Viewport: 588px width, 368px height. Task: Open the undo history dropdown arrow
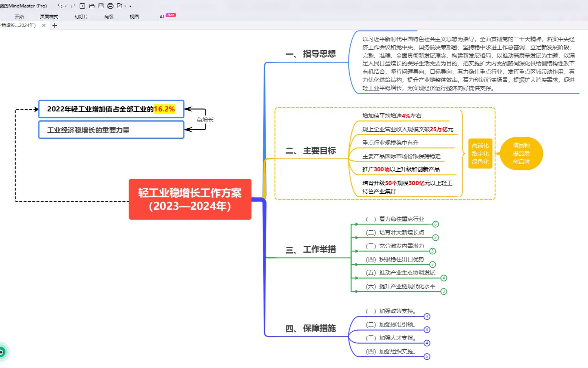[x=66, y=6]
